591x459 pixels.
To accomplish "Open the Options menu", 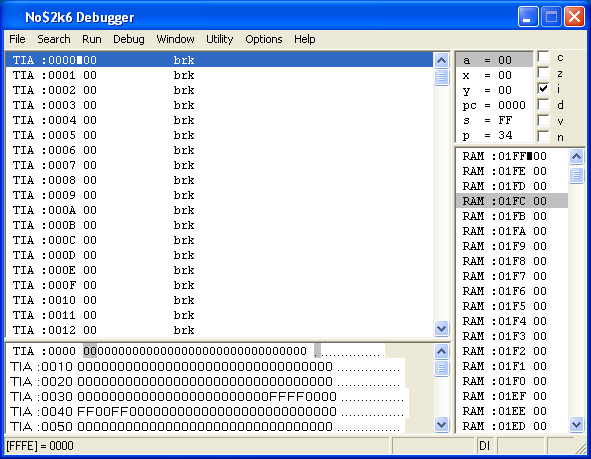I will 264,39.
